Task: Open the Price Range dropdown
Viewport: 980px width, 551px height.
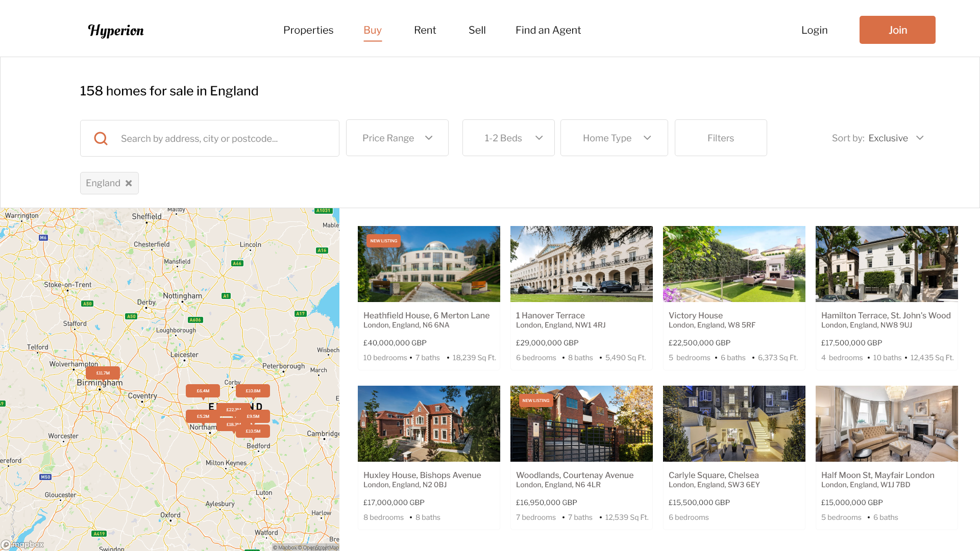Action: 397,138
